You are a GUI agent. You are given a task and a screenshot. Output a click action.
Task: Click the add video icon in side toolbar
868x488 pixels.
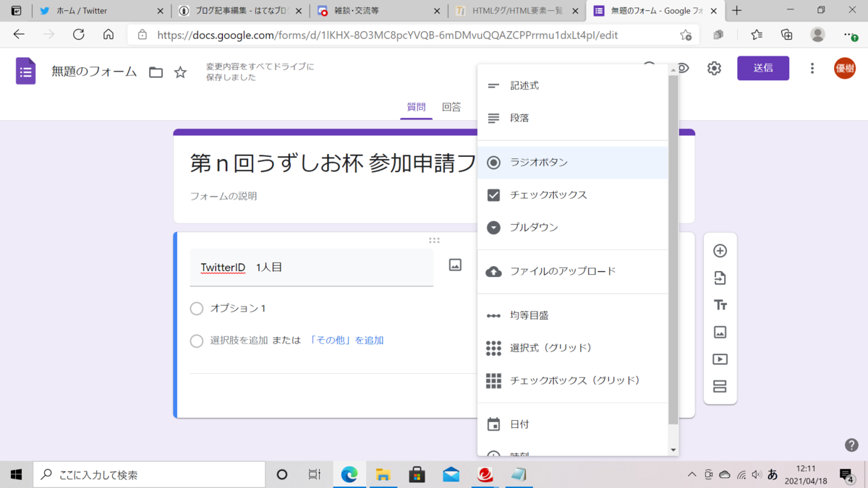[x=720, y=359]
